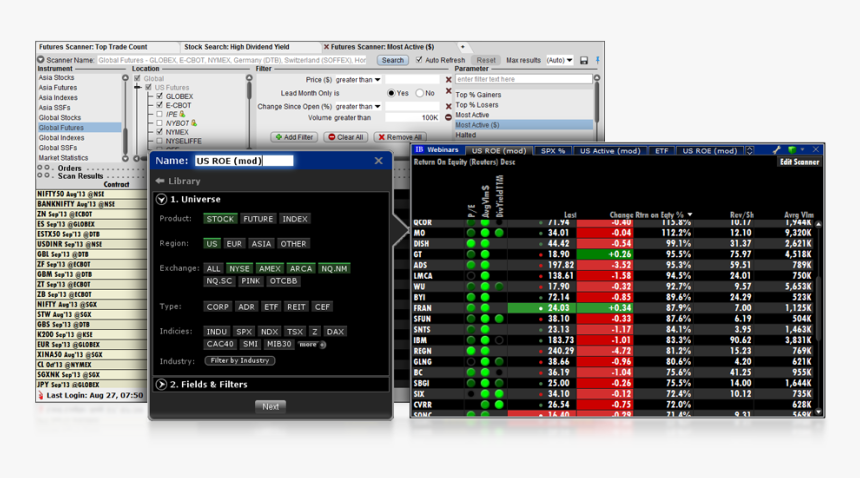Click the Add Filter button

(x=294, y=137)
